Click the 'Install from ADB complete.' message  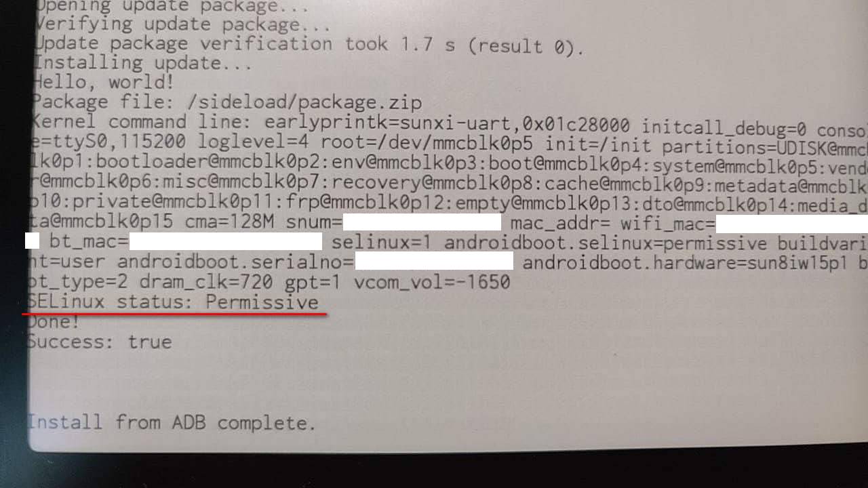point(172,422)
